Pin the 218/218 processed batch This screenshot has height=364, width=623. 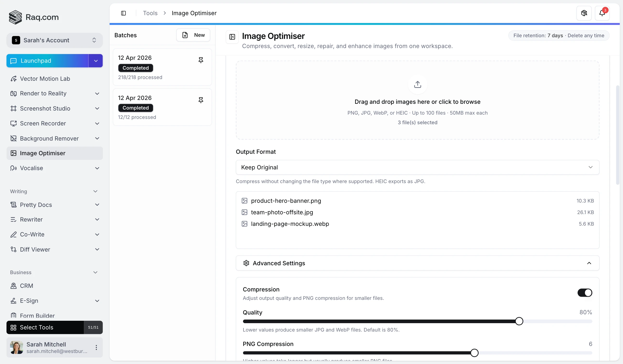click(201, 60)
